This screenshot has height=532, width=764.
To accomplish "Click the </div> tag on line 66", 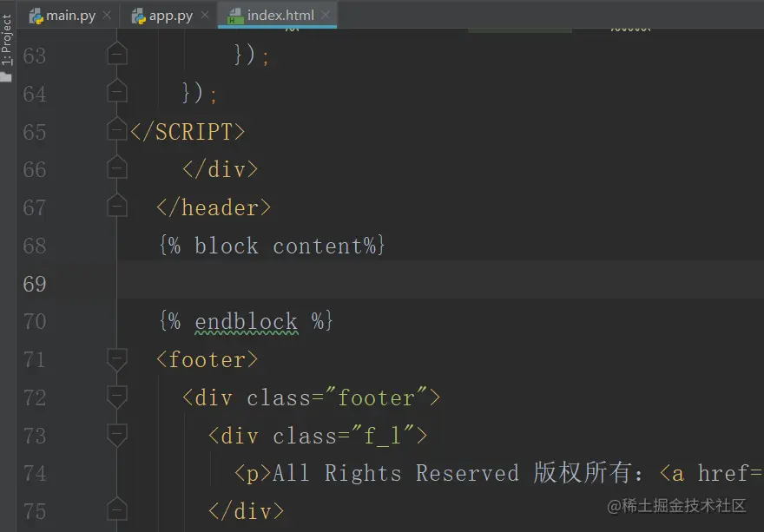I will (221, 169).
